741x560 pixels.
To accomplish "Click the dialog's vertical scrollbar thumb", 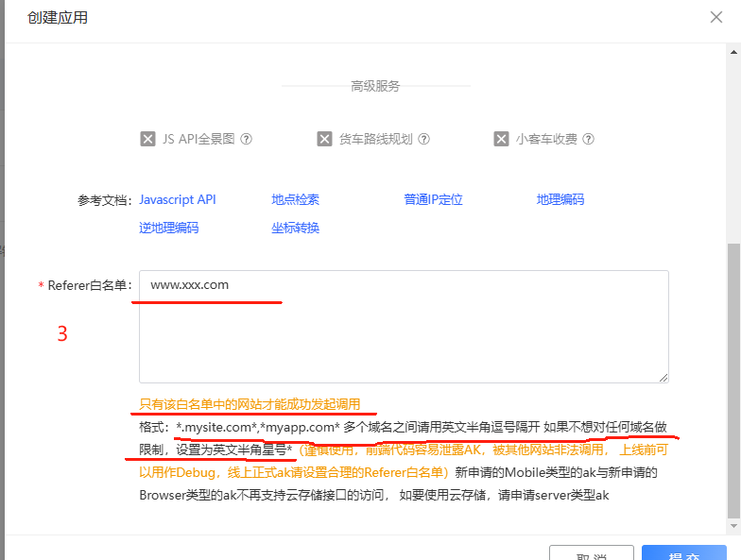I will click(x=733, y=378).
